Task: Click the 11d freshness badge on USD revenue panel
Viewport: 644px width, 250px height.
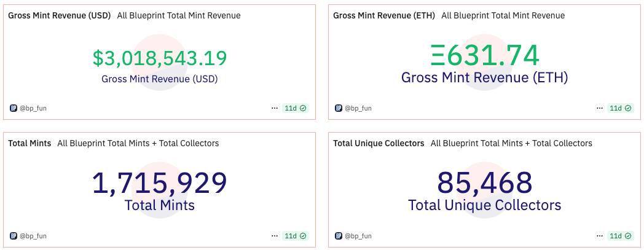Action: pyautogui.click(x=296, y=108)
